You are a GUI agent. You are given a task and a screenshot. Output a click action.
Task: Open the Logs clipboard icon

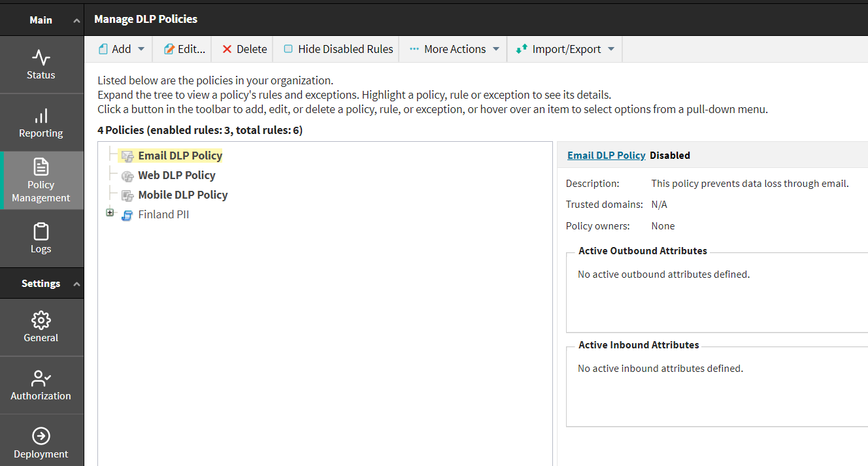click(x=41, y=232)
